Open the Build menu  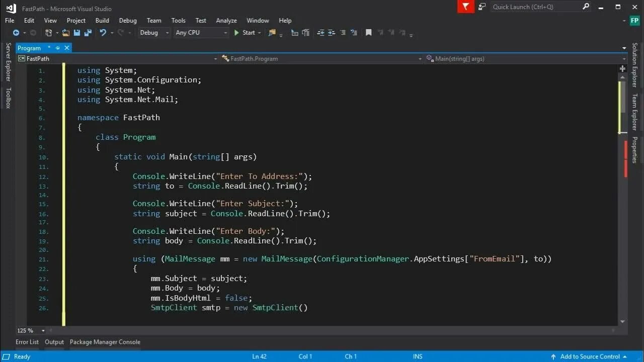(x=102, y=21)
